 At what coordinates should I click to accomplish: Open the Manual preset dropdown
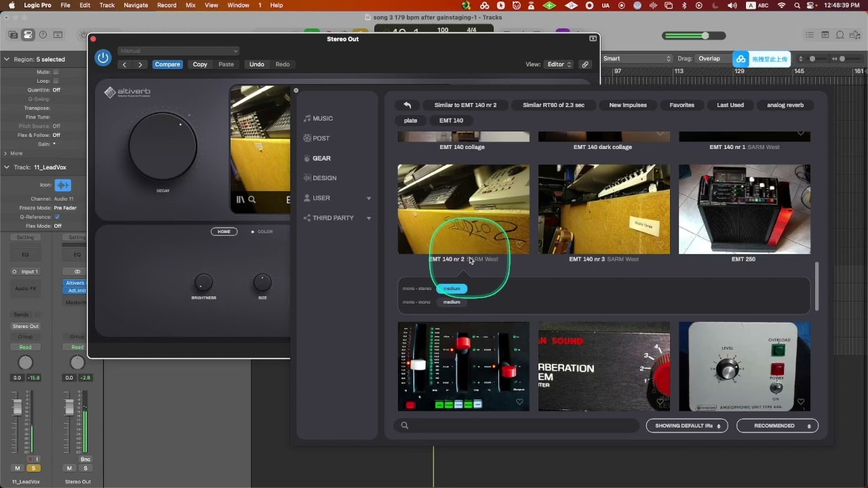178,51
